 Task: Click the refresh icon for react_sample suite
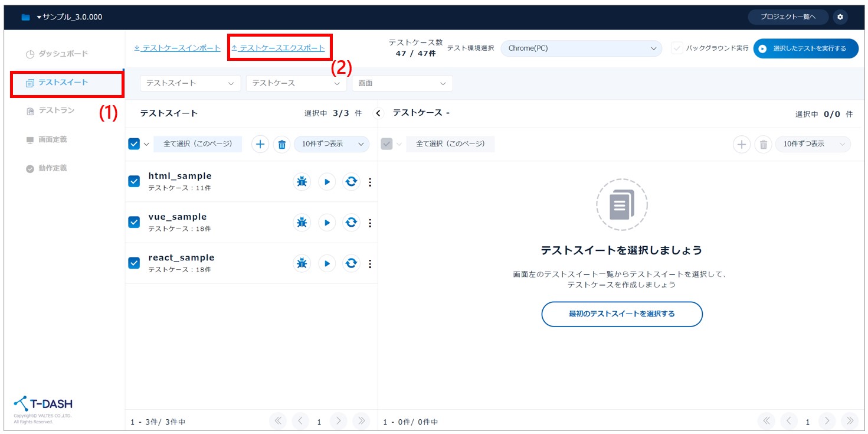351,263
